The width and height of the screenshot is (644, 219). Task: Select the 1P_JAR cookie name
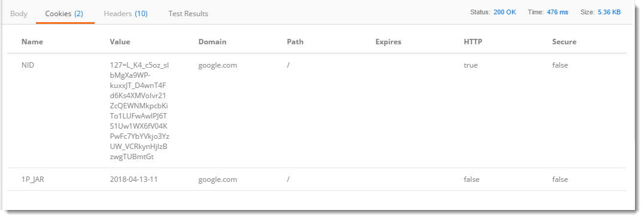32,180
